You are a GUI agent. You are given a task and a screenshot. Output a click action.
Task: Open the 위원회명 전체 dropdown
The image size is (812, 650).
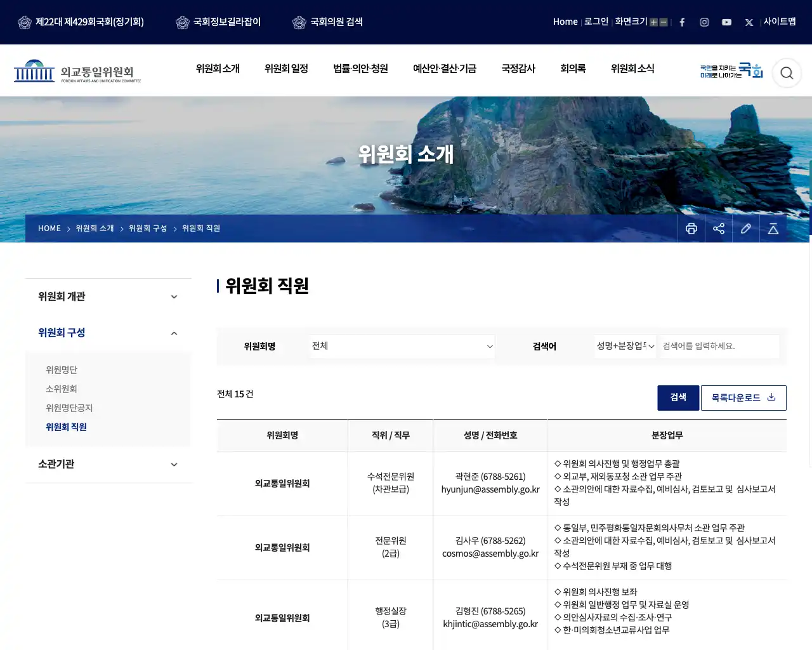pos(402,346)
